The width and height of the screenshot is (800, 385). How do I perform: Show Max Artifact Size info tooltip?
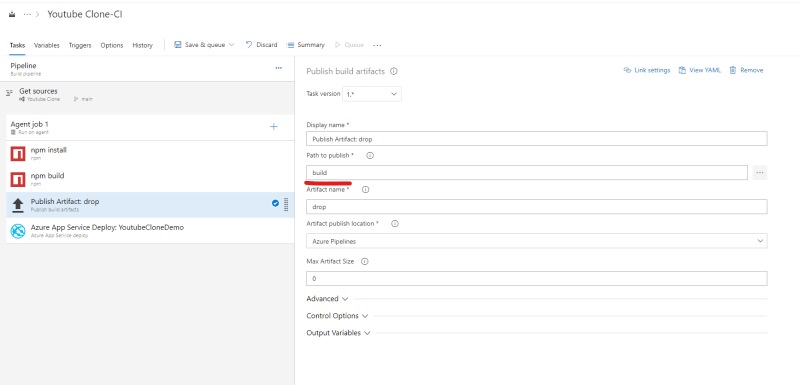tap(365, 261)
